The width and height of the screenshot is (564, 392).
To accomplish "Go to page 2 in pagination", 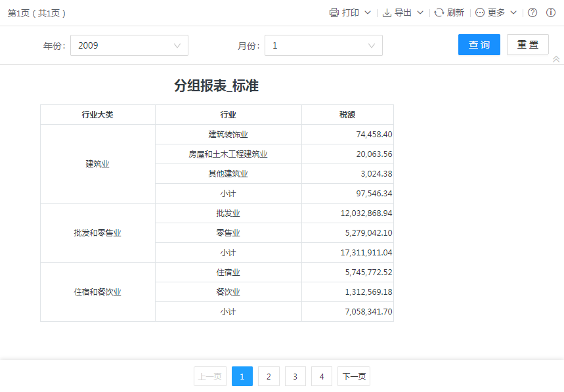I will tap(269, 376).
